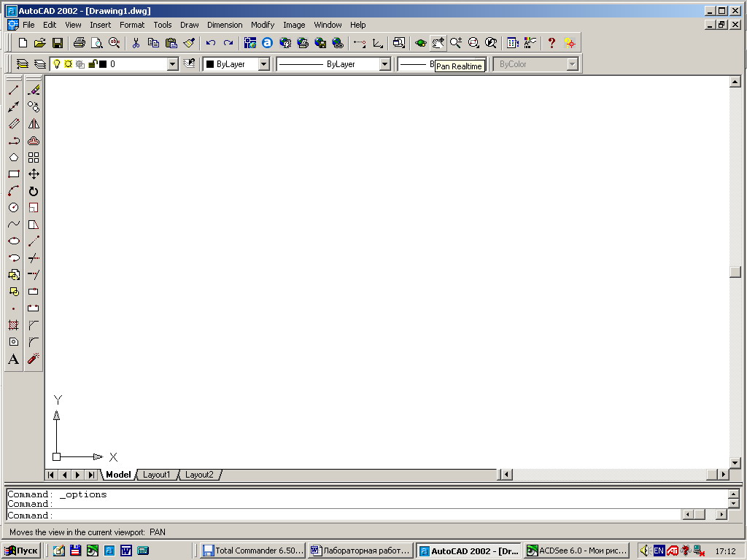The image size is (747, 560).
Task: Select the Move modify tool
Action: pyautogui.click(x=34, y=174)
